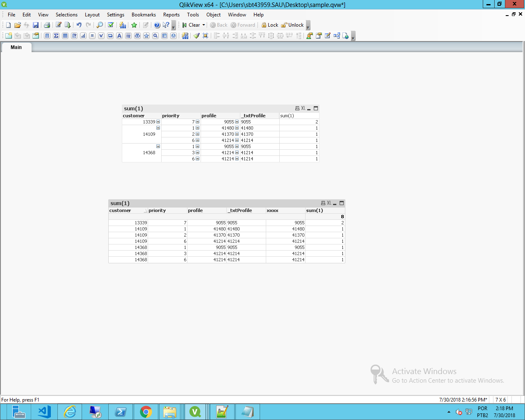
Task: Sort straight table by customer column
Action: [128, 210]
